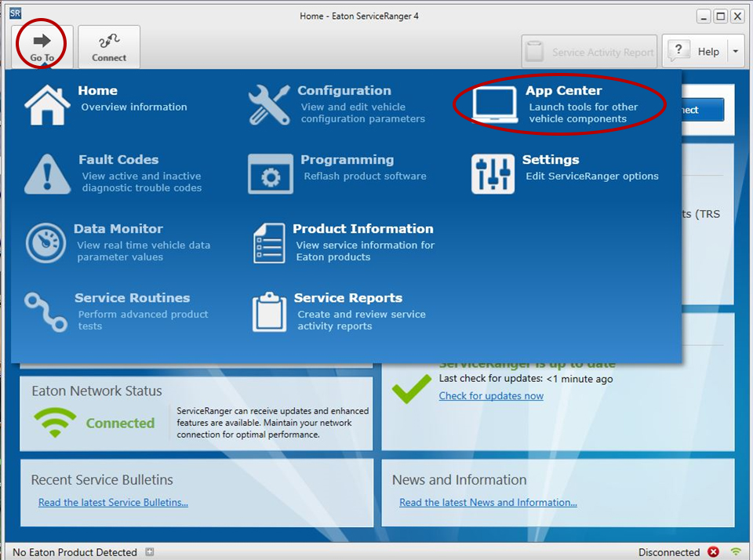Choose the Fault Codes menu title
Image resolution: width=753 pixels, height=560 pixels.
pyautogui.click(x=118, y=159)
